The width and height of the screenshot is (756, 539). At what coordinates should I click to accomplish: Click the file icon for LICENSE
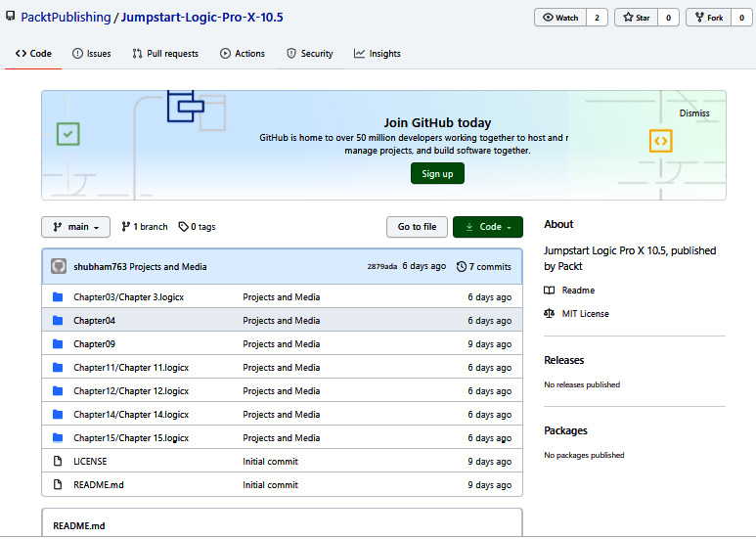point(58,462)
